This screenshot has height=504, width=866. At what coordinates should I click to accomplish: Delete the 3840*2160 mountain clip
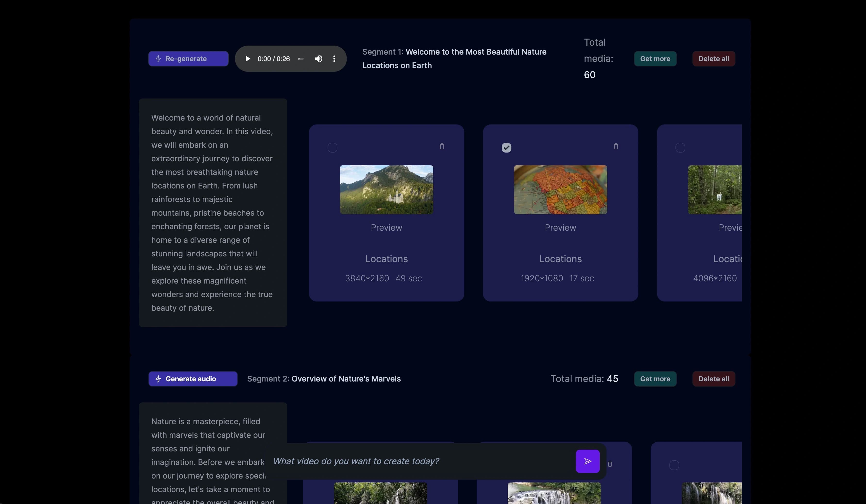(x=442, y=146)
